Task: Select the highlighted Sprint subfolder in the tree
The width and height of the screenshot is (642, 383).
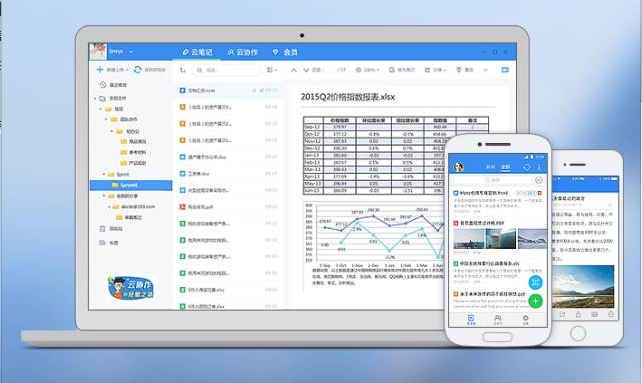Action: [x=131, y=185]
